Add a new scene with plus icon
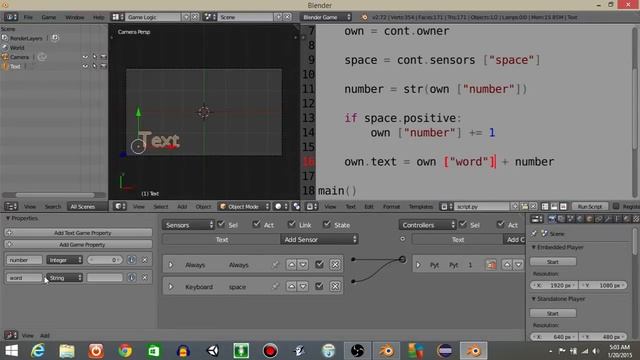Screen dimensions: 640x360 pos(278,17)
